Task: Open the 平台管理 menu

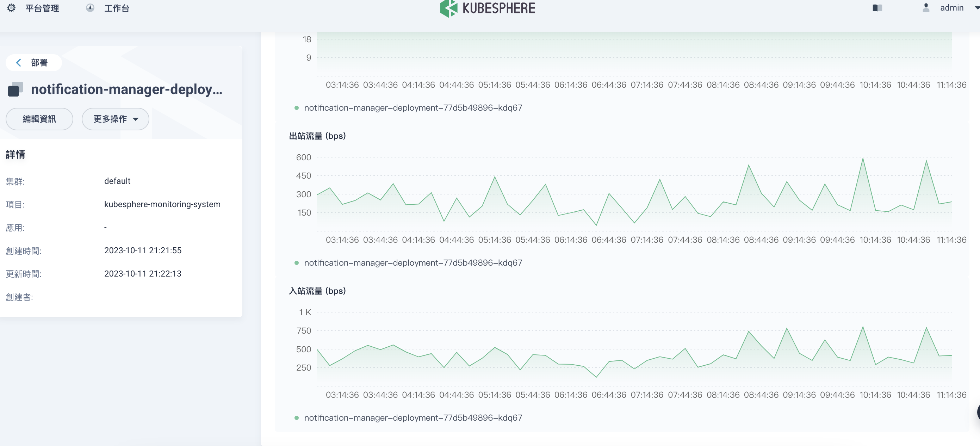Action: [42, 8]
